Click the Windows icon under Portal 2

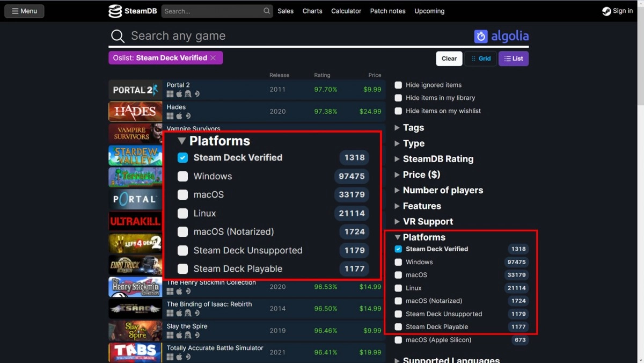pyautogui.click(x=170, y=94)
